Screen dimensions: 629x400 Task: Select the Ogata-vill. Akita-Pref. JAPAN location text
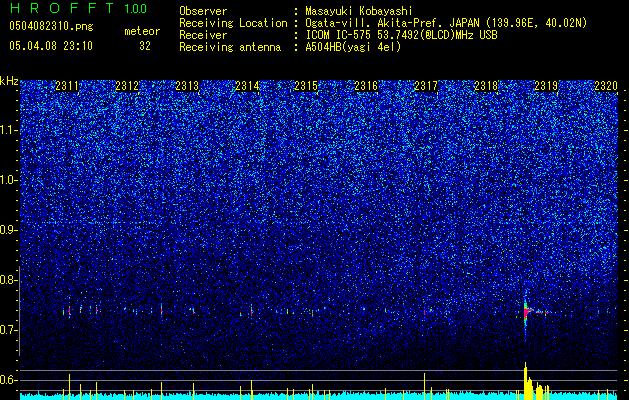446,23
